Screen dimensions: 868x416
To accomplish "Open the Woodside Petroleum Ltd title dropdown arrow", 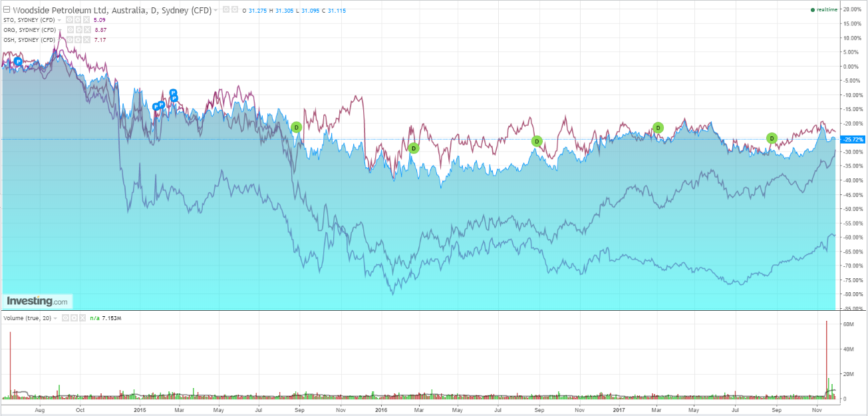I will tap(216, 11).
